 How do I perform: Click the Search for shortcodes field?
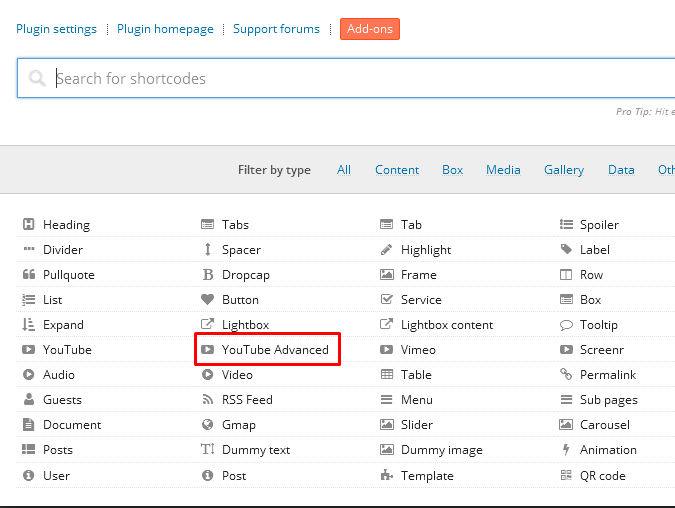point(350,79)
